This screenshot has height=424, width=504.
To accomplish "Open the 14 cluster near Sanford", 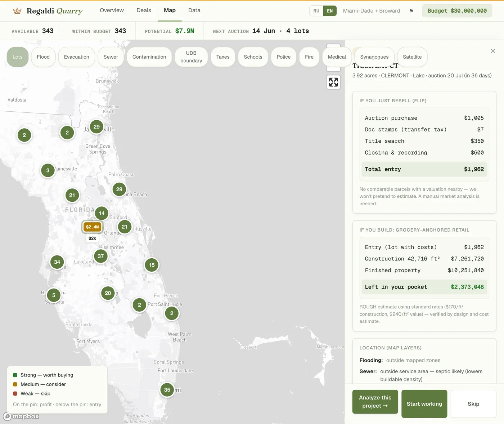I will pos(102,213).
